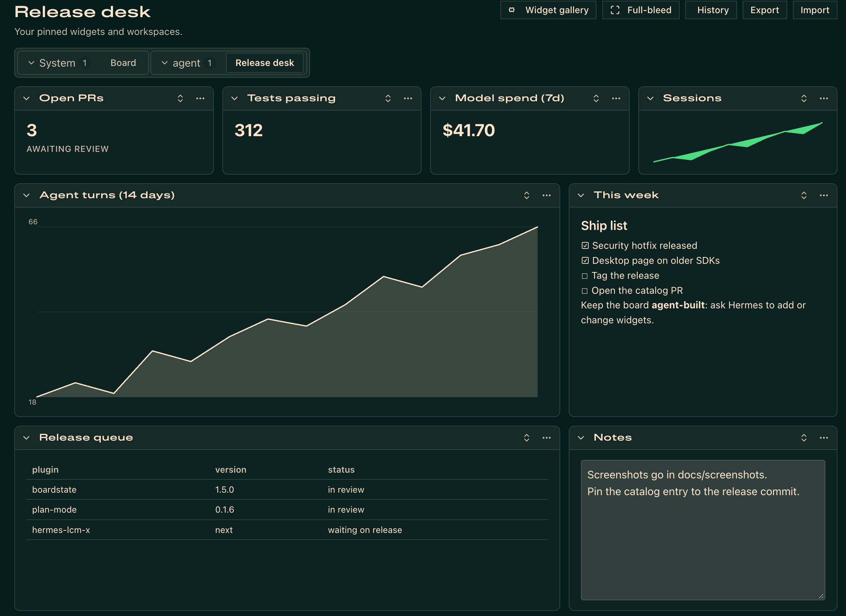Uncheck Desktop page on older SDKs
846x616 pixels.
[585, 261]
